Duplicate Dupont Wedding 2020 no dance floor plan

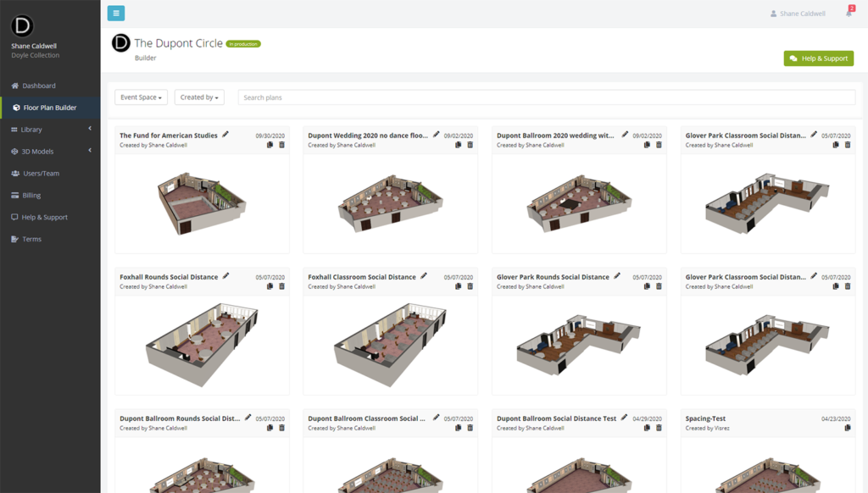tap(459, 145)
